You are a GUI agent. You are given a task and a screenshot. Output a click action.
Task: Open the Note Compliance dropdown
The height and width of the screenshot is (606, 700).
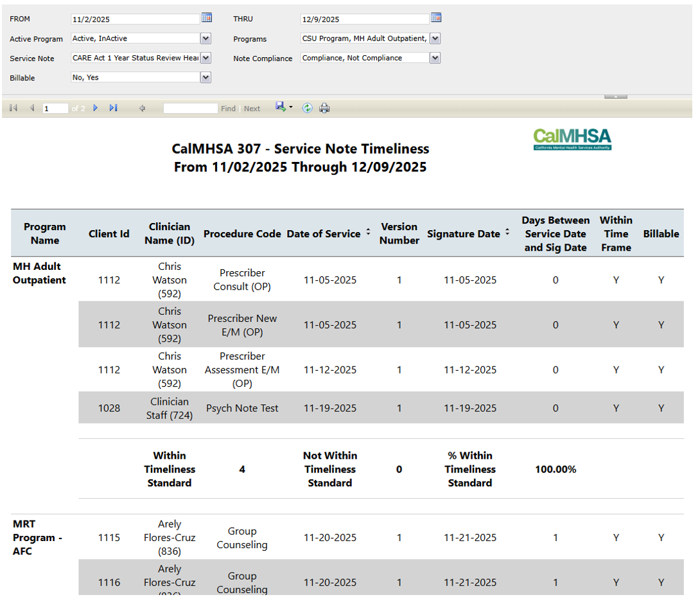pos(435,58)
